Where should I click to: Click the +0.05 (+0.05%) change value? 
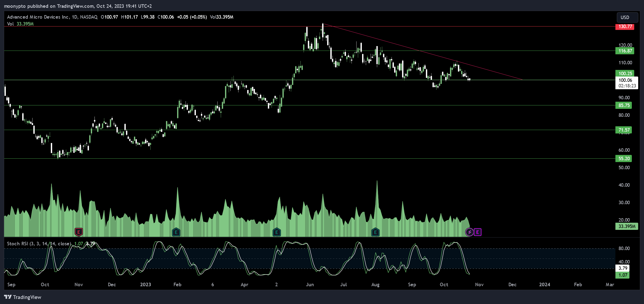coord(192,17)
